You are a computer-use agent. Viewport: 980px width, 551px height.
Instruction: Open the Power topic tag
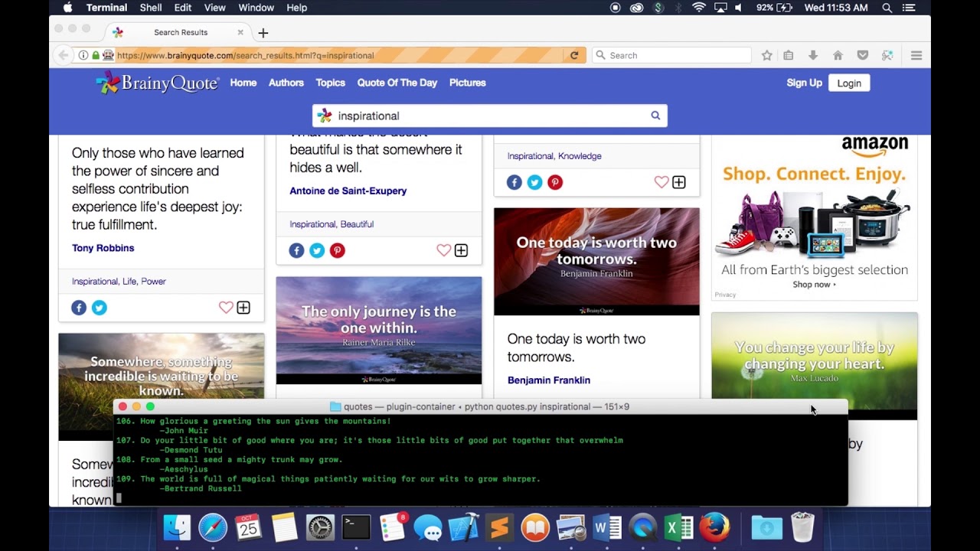153,282
